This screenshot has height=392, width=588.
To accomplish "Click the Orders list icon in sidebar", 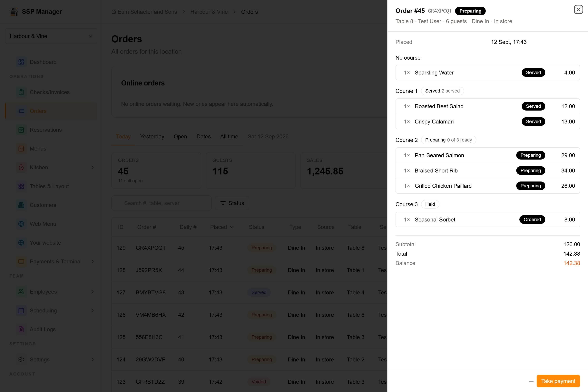I will coord(21,111).
